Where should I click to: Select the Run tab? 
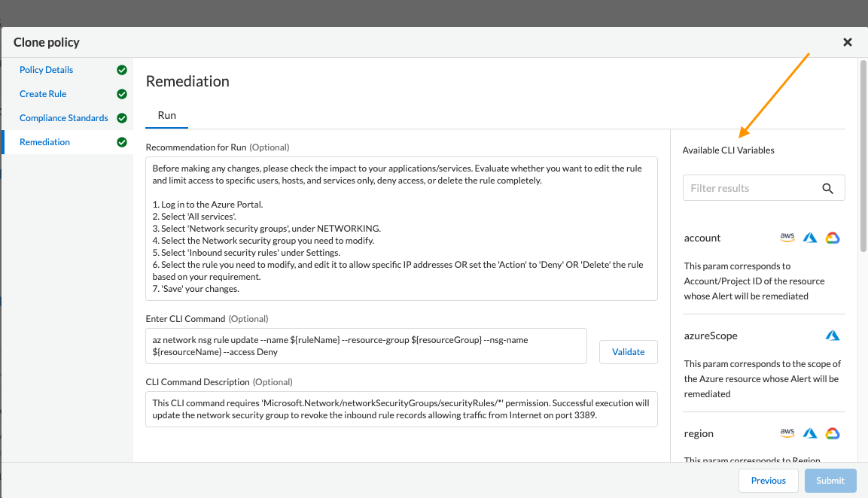tap(166, 115)
